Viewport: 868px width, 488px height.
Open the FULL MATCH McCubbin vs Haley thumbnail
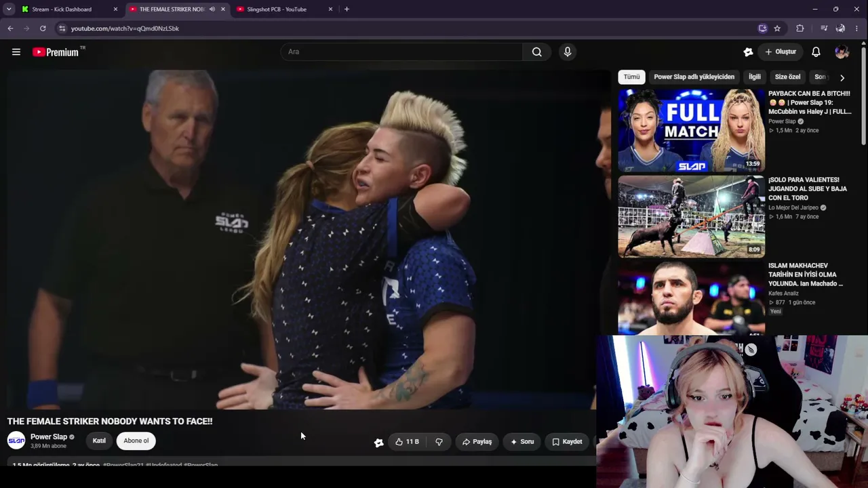(x=691, y=131)
